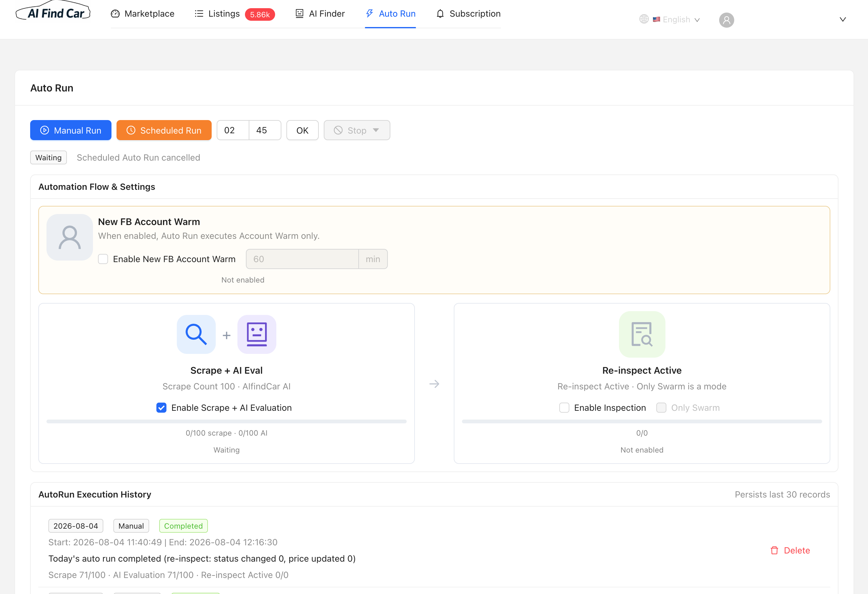868x594 pixels.
Task: Toggle the Only Swarm checkbox
Action: click(x=661, y=407)
